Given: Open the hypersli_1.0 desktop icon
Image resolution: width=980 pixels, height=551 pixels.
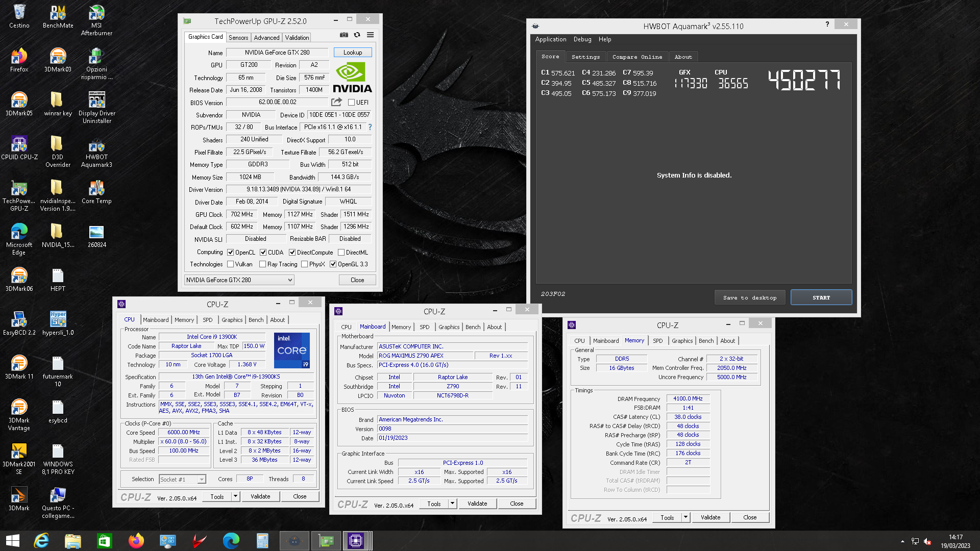Looking at the screenshot, I should [58, 324].
